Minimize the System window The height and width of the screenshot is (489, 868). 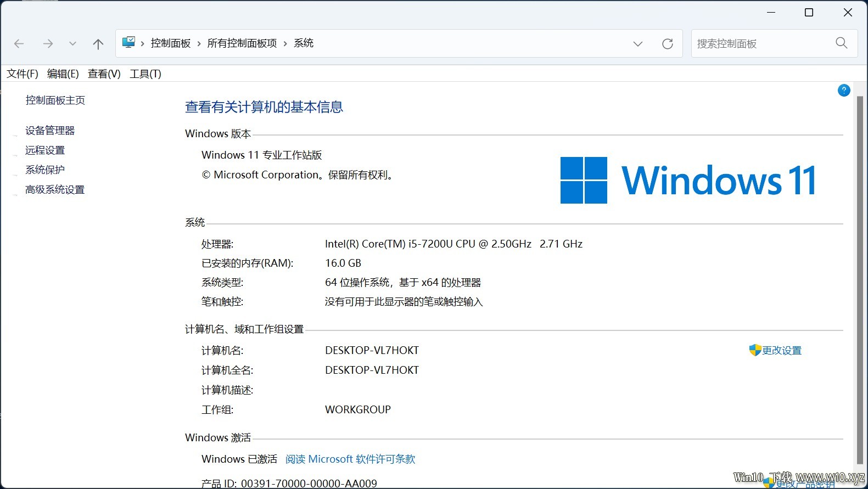(771, 12)
